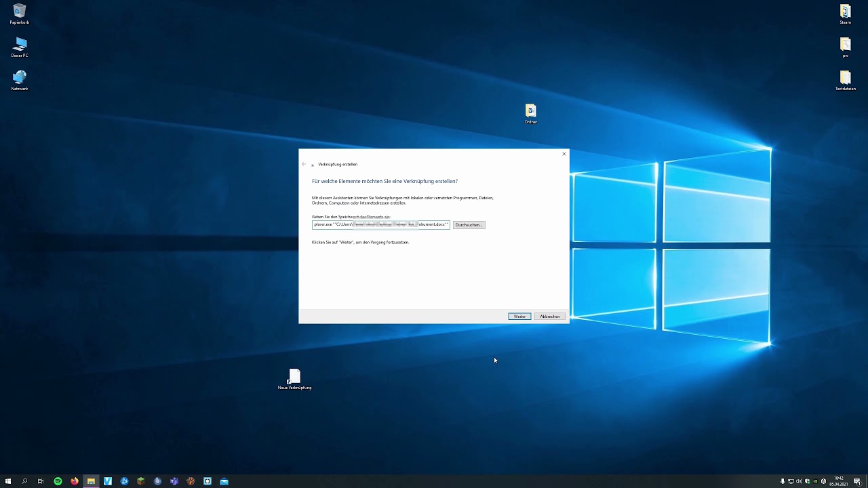868x488 pixels.
Task: Open Task View from the taskbar
Action: click(x=41, y=481)
